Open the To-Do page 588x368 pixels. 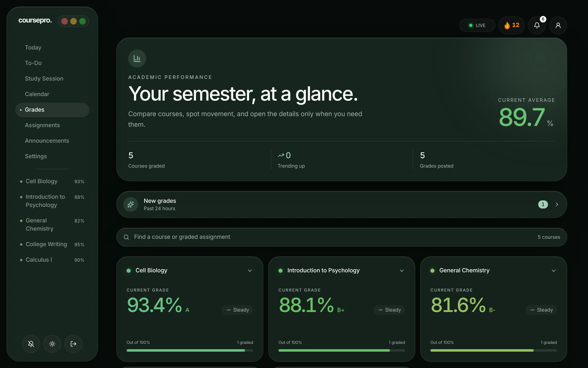coord(52,63)
